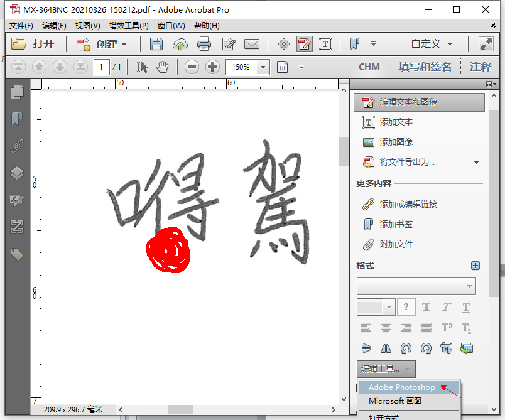Image resolution: width=505 pixels, height=420 pixels.
Task: Choose the hand pan tool
Action: point(163,67)
